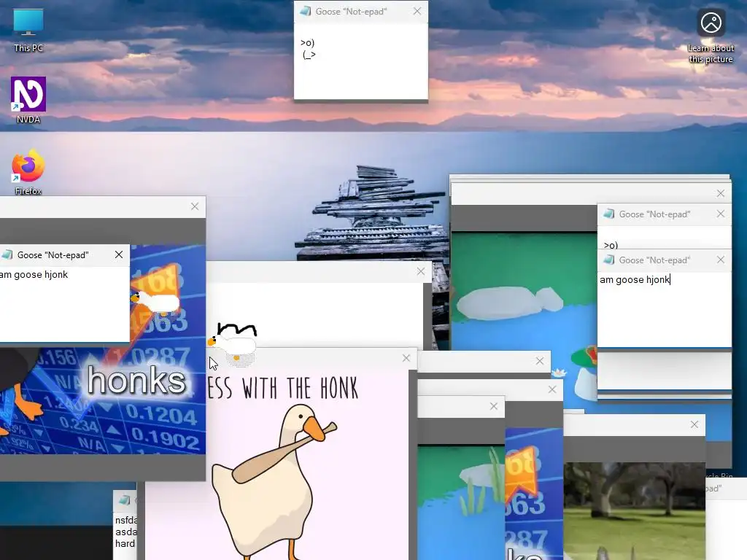Close the small window showing pond reeds
This screenshot has height=560, width=747.
[x=494, y=406]
